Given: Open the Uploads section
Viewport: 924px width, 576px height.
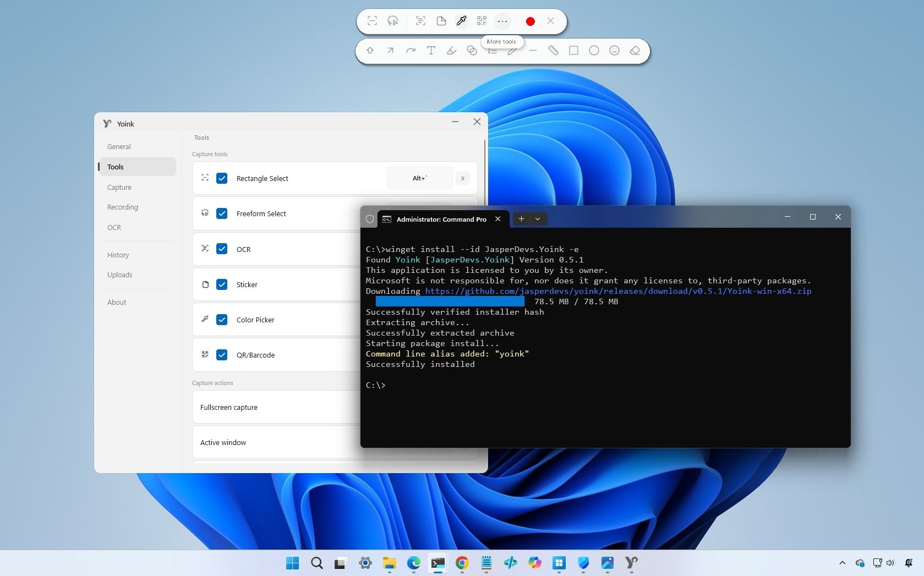Looking at the screenshot, I should (x=138, y=275).
